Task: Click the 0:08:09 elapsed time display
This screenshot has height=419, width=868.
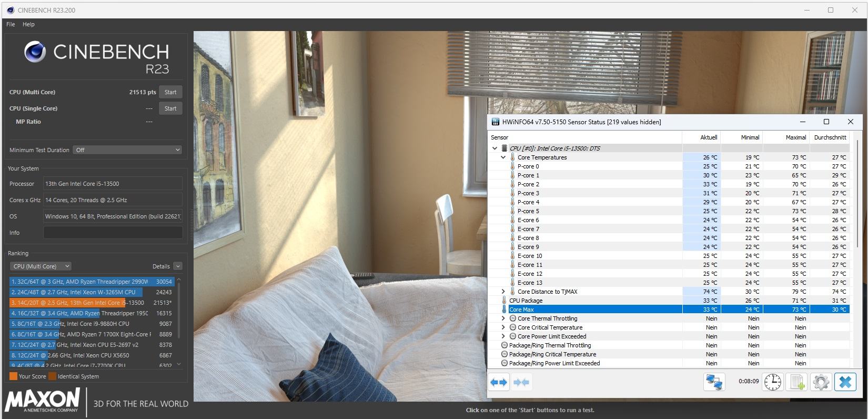Action: point(749,382)
